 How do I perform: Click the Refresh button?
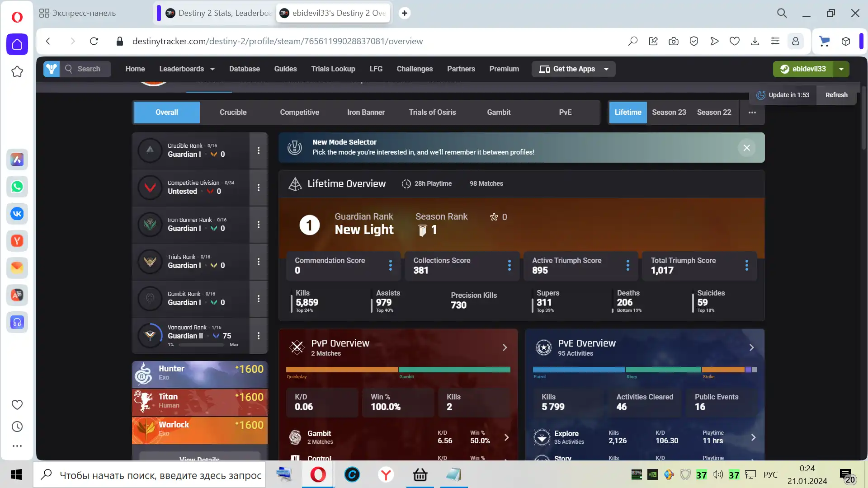pyautogui.click(x=836, y=95)
